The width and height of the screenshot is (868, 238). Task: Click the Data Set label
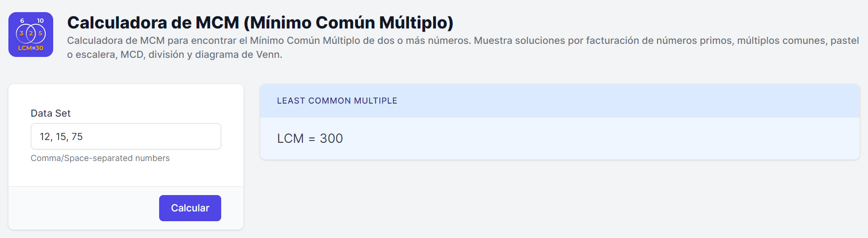coord(50,113)
